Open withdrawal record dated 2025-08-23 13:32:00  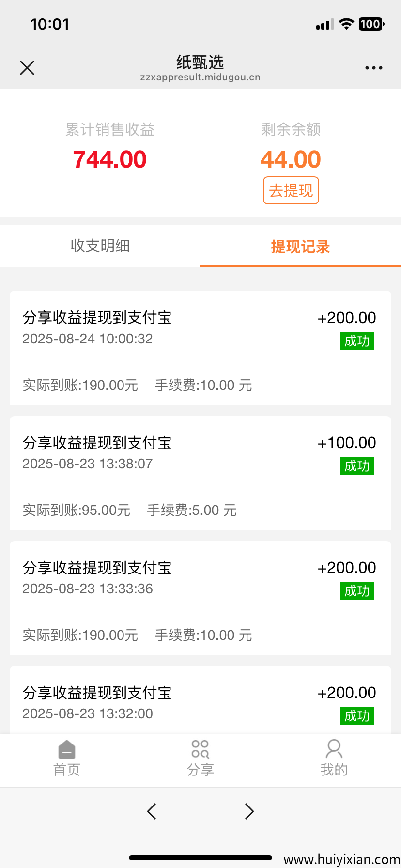pos(200,702)
